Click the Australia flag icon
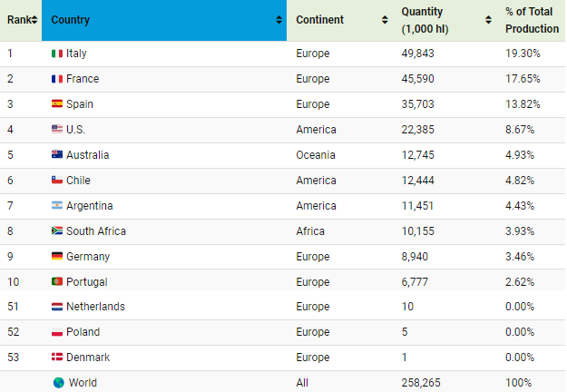 (x=57, y=155)
